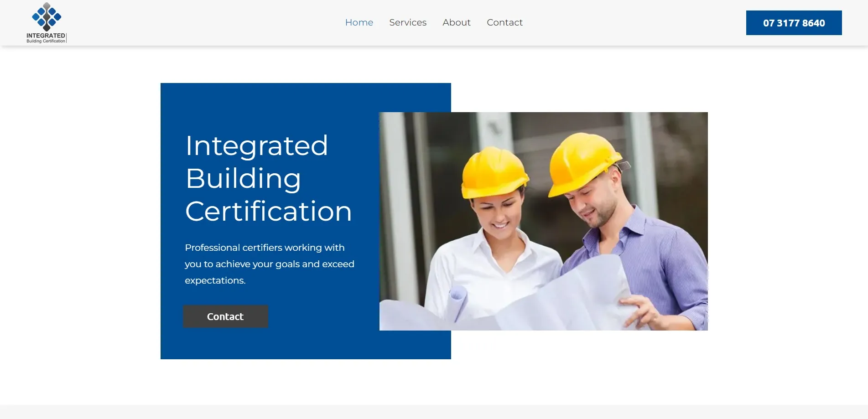Open the Contact navigation link
Image resolution: width=868 pixels, height=419 pixels.
tap(504, 22)
